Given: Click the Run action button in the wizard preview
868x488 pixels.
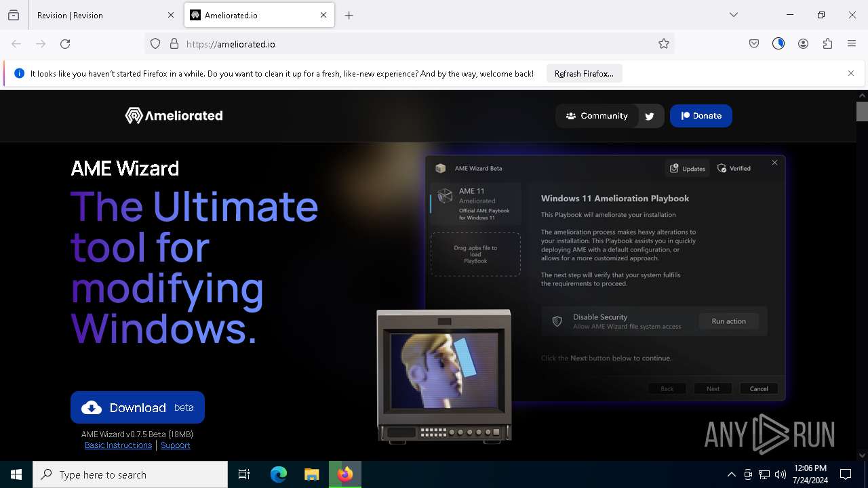Looking at the screenshot, I should tap(729, 321).
